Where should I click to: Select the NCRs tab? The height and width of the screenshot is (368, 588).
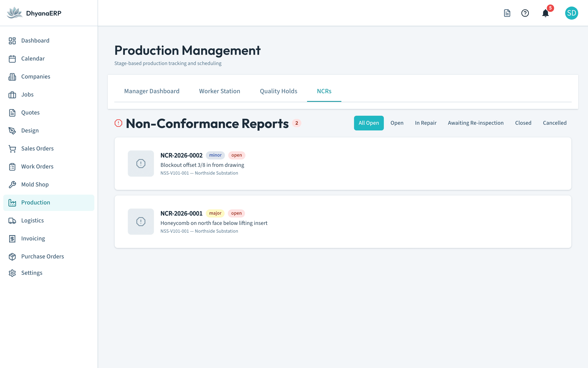coord(324,91)
